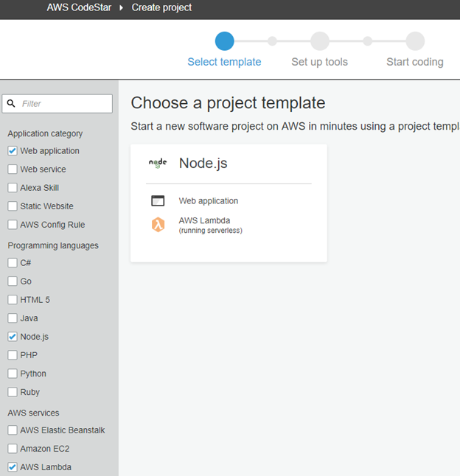Screen dimensions: 460x476
Task: Select the Node.js project template card
Action: (x=229, y=203)
